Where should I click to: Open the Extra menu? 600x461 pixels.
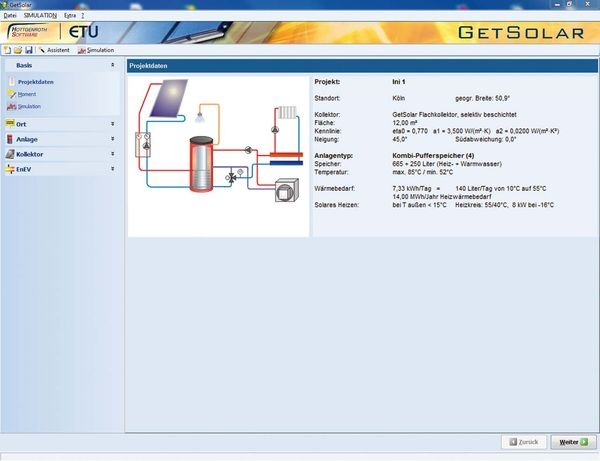pos(70,16)
